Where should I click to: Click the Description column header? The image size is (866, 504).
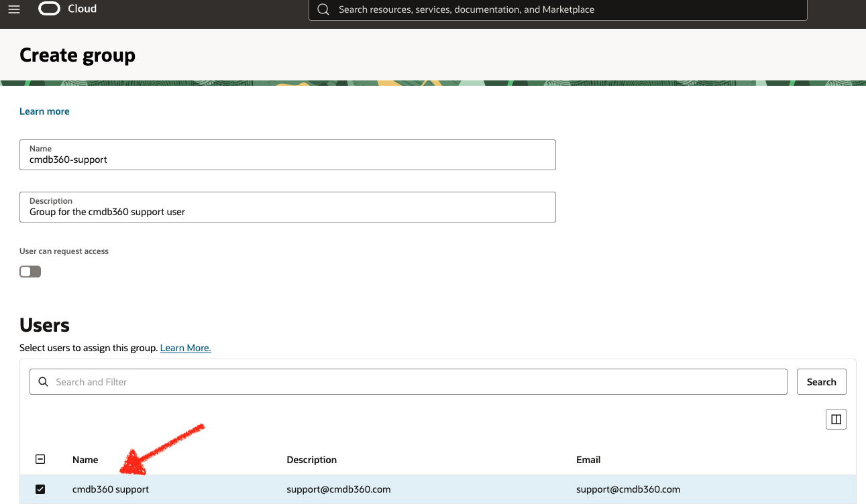click(312, 460)
